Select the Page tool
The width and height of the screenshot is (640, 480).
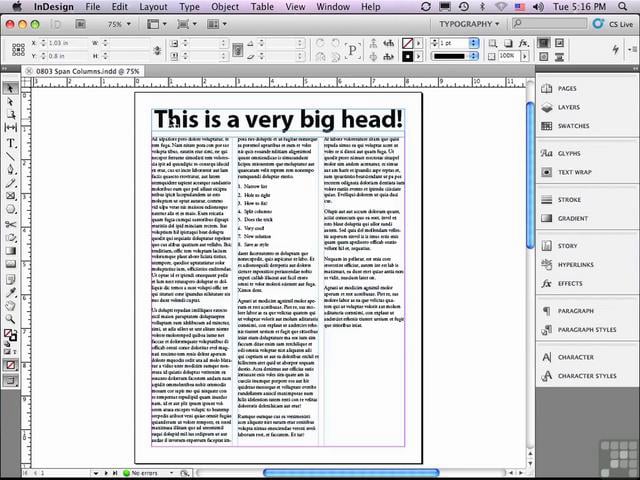pos(10,115)
